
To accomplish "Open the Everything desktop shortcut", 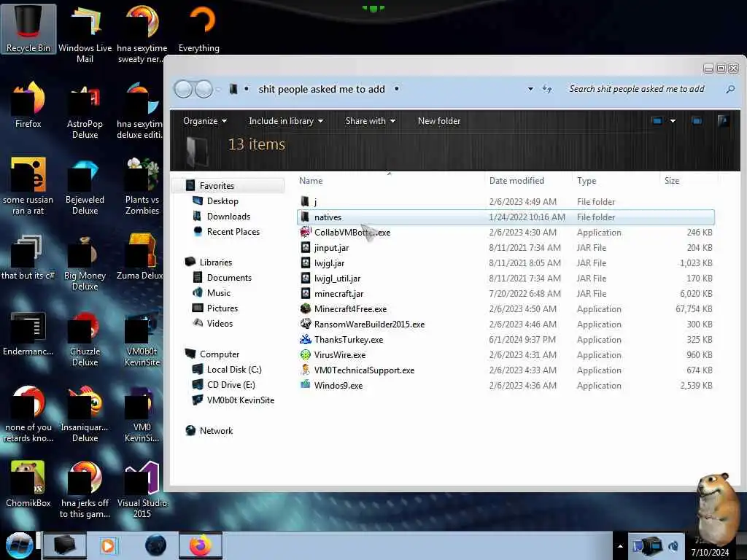I will click(199, 28).
